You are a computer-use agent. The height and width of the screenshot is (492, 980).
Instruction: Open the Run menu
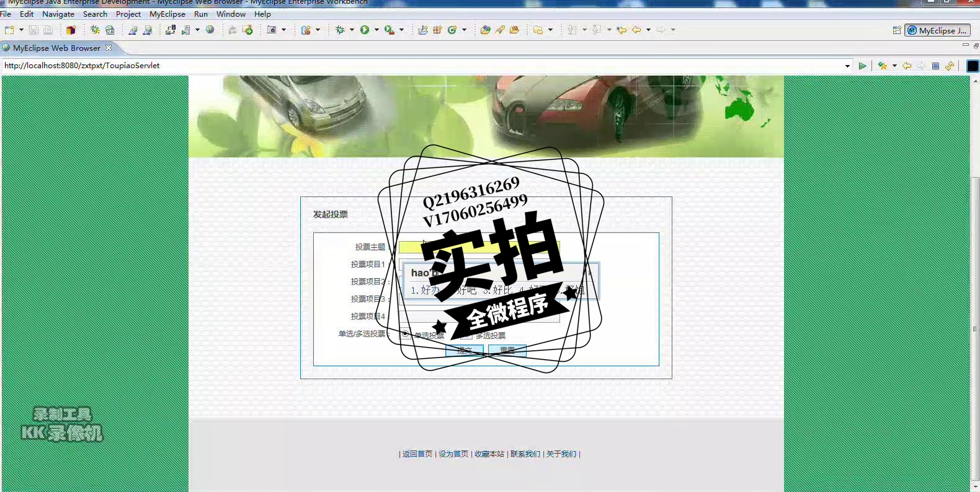201,14
